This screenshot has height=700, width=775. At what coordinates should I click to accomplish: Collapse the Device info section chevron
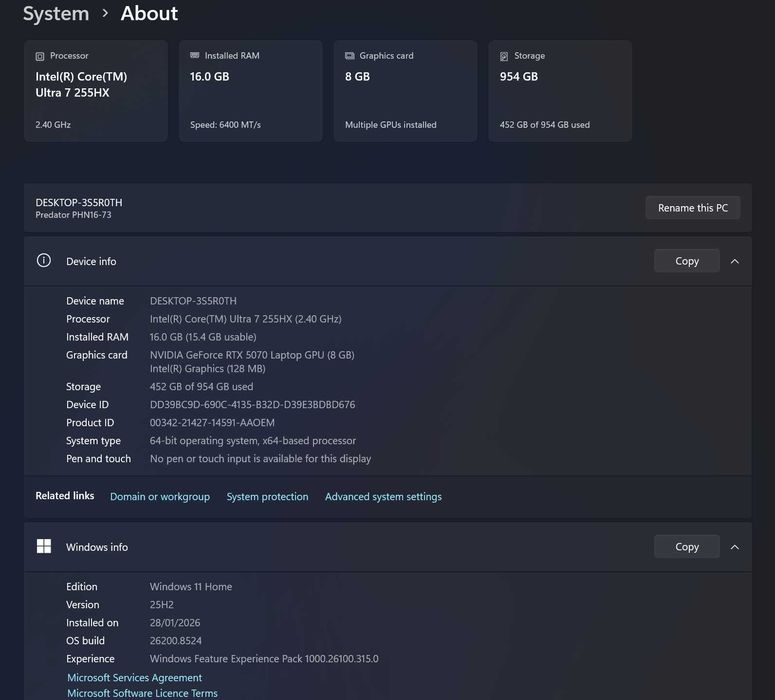(735, 261)
